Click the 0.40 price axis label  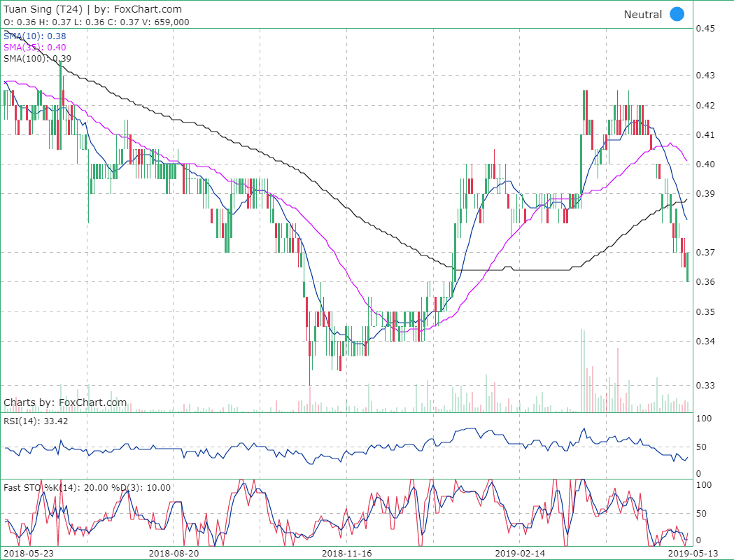(705, 164)
